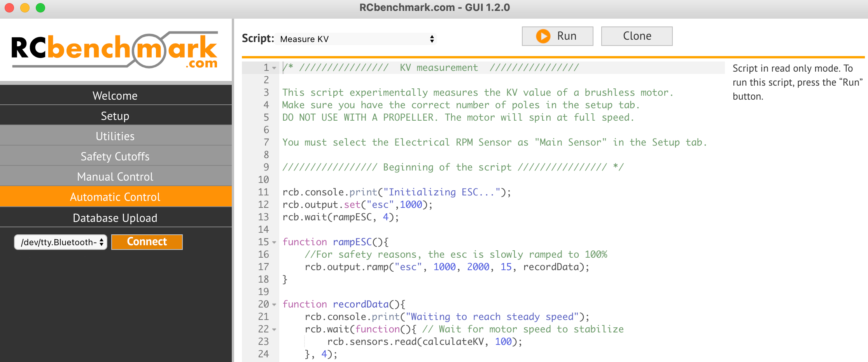This screenshot has height=362, width=868.
Task: Click the rcb.output.ramp code line
Action: point(446,267)
